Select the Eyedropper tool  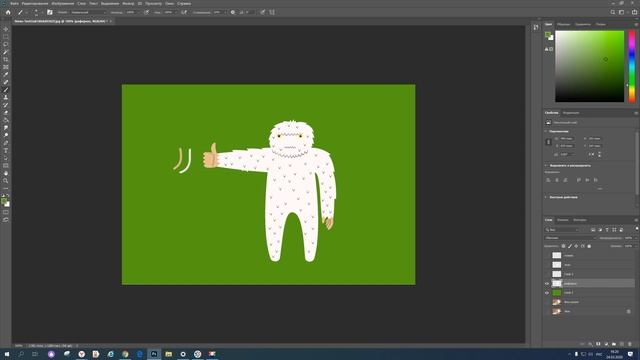(x=6, y=75)
